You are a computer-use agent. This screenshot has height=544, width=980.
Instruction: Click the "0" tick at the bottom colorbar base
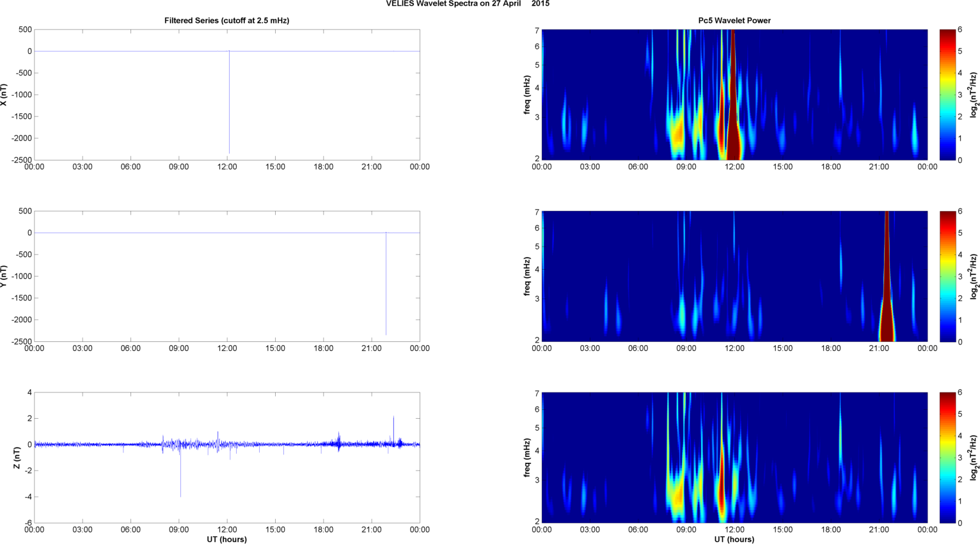960,523
